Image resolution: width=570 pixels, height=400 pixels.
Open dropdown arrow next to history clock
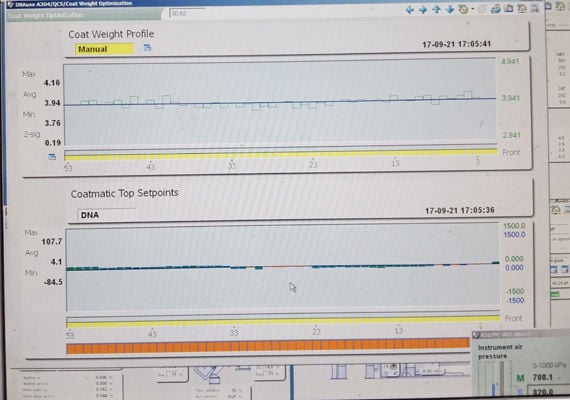(x=473, y=9)
